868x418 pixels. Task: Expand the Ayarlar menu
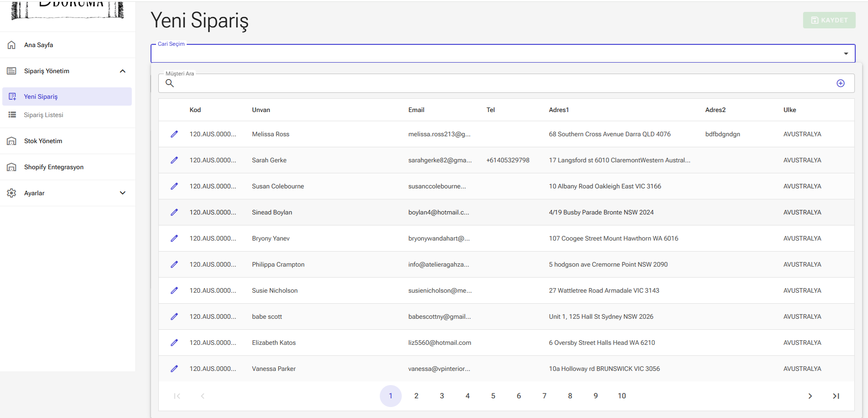tap(123, 193)
